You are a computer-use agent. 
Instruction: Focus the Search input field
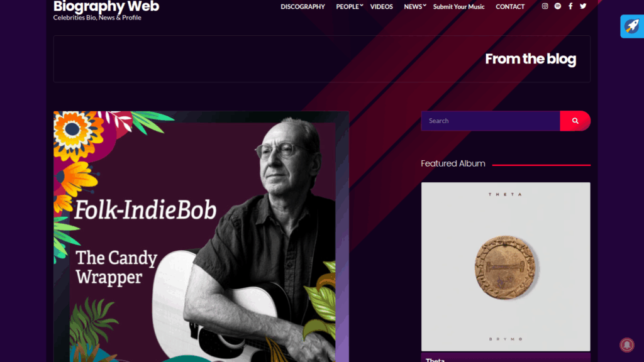[x=491, y=121]
